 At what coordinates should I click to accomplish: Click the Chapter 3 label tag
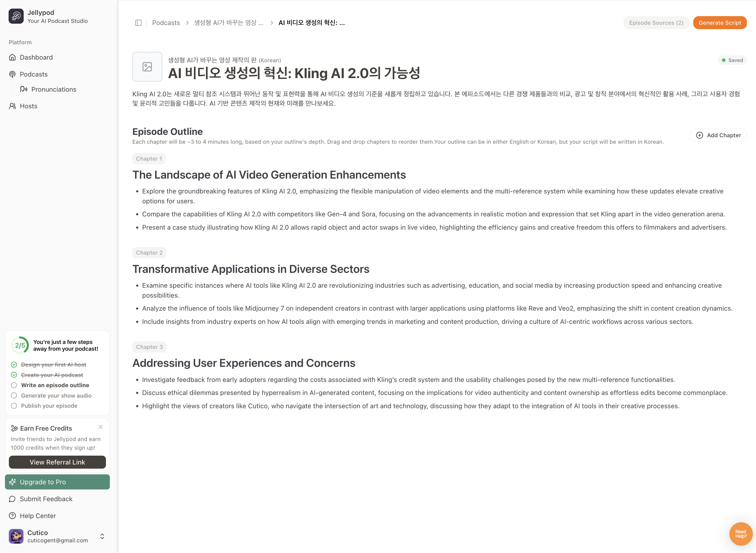[149, 347]
